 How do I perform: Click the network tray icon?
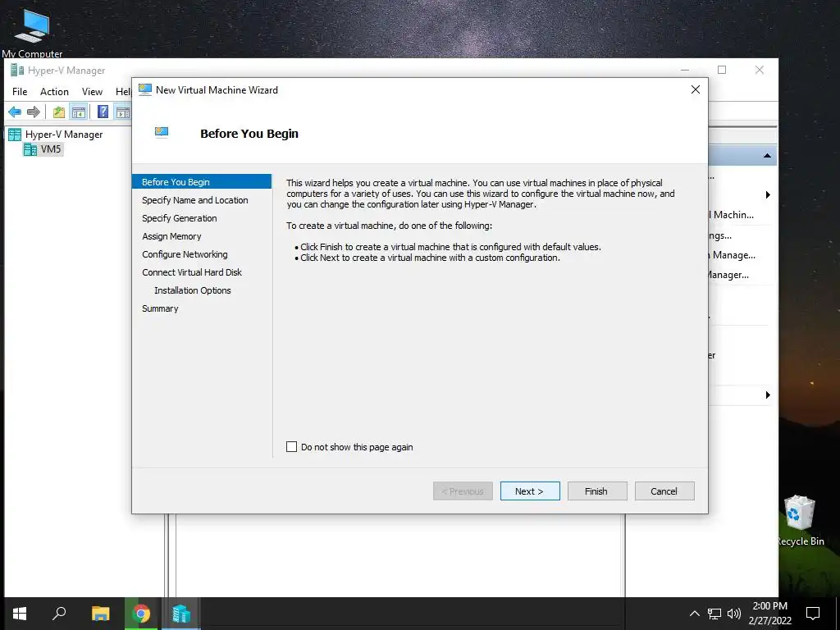(x=714, y=614)
